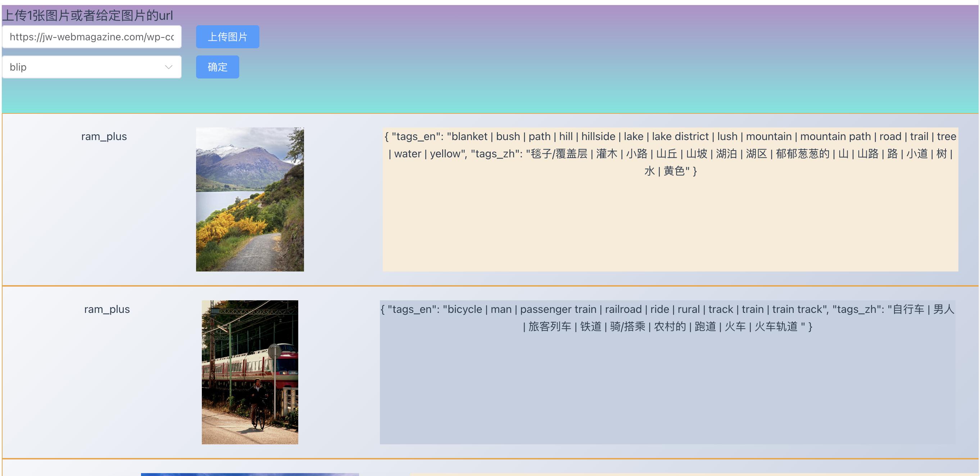Click the second ram_plus row label
This screenshot has width=980, height=476.
tap(107, 309)
